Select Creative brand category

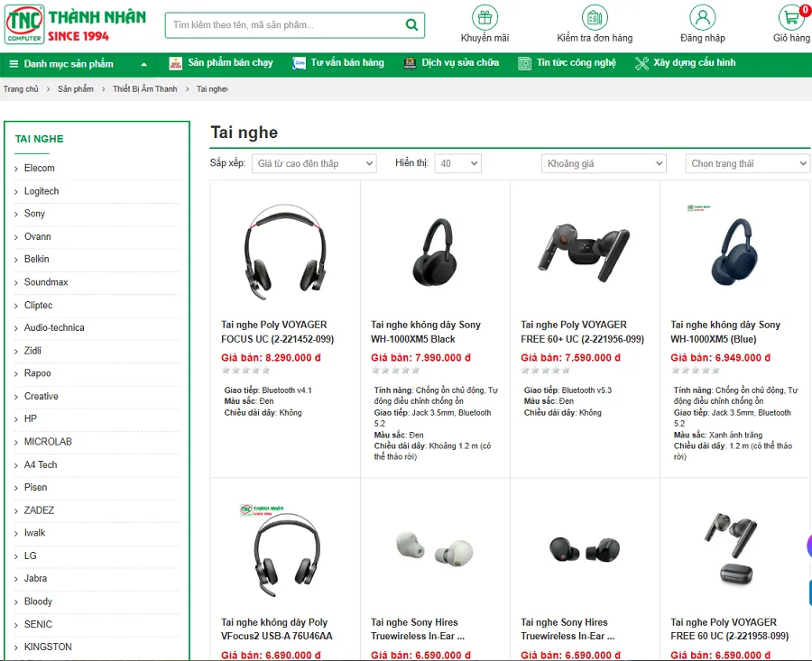coord(41,396)
